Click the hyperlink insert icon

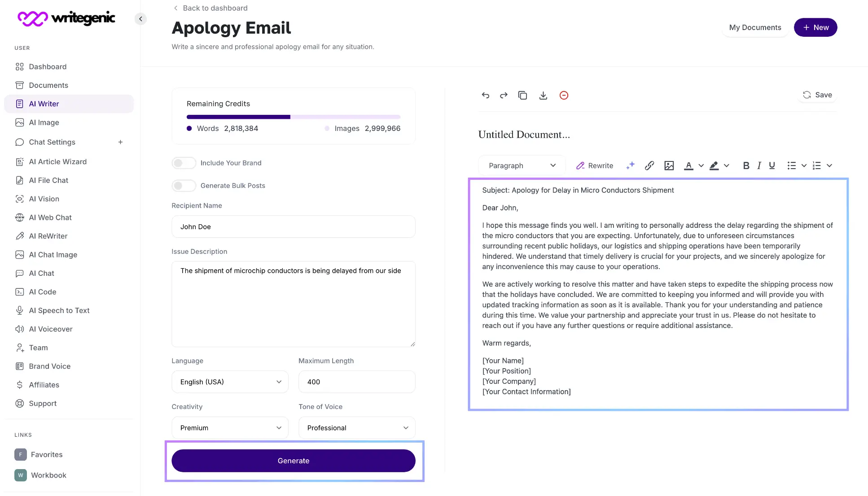650,165
